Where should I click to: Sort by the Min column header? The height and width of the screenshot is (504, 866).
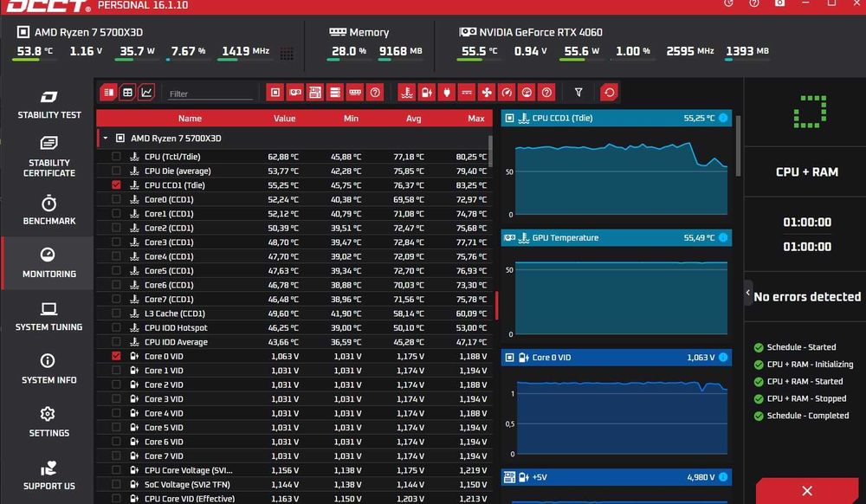[x=351, y=118]
